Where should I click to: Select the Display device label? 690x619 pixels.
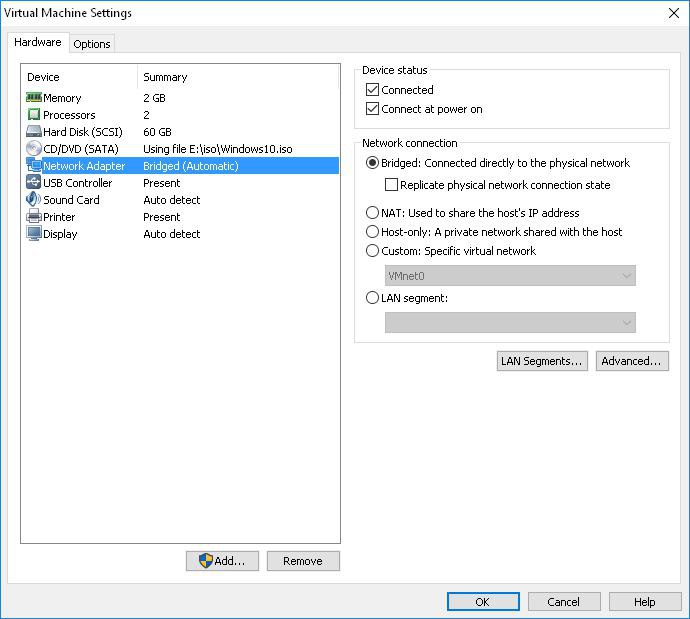point(60,234)
